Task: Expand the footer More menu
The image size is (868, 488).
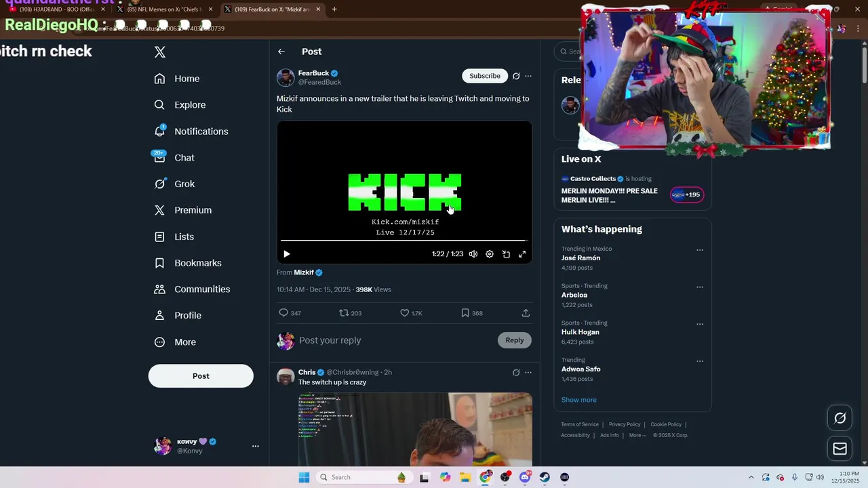Action: 637,435
